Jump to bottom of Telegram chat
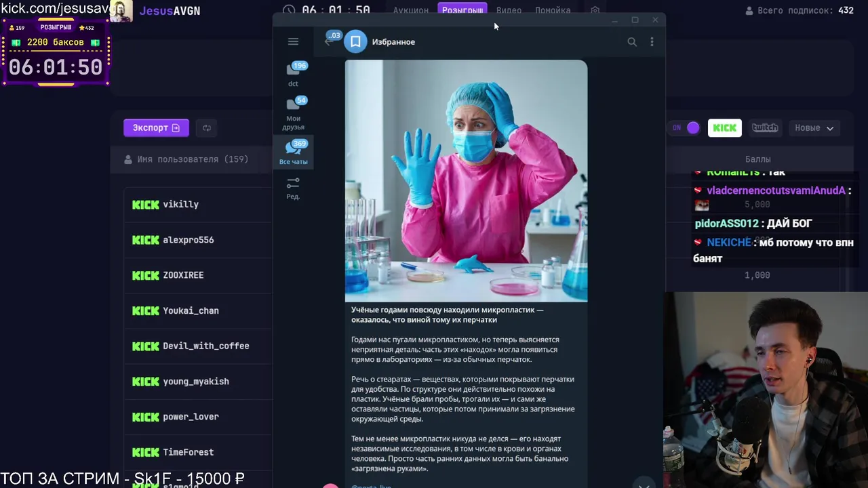This screenshot has height=488, width=868. (x=644, y=484)
